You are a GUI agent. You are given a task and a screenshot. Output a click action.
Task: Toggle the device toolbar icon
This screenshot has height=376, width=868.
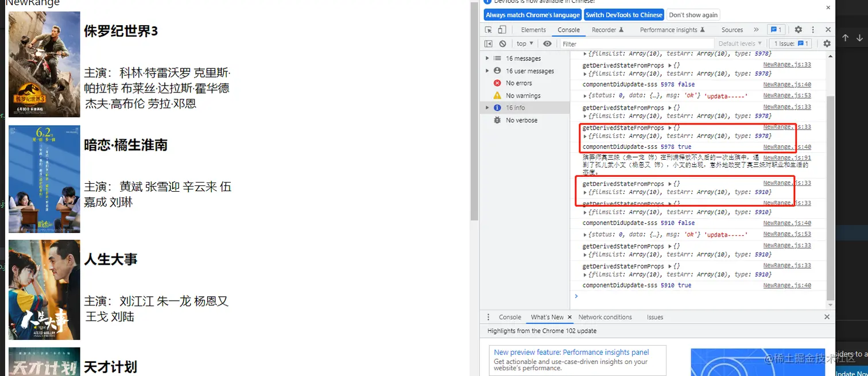coord(502,30)
